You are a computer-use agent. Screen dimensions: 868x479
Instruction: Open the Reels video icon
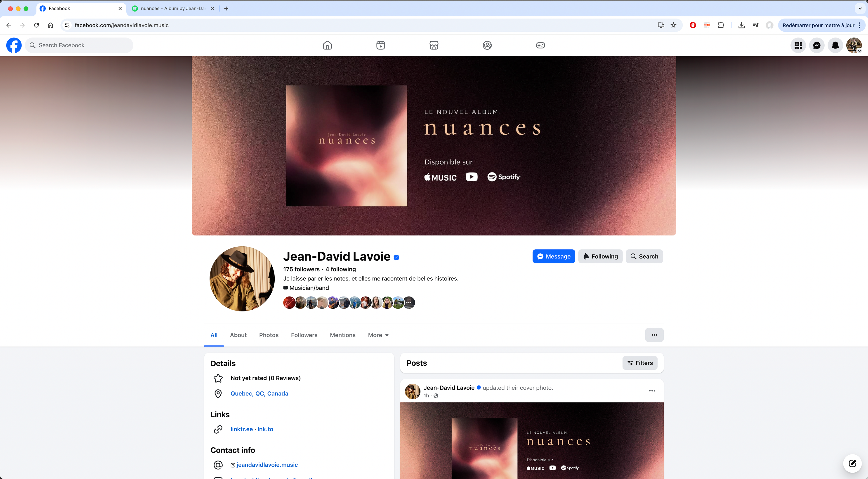[x=380, y=45]
